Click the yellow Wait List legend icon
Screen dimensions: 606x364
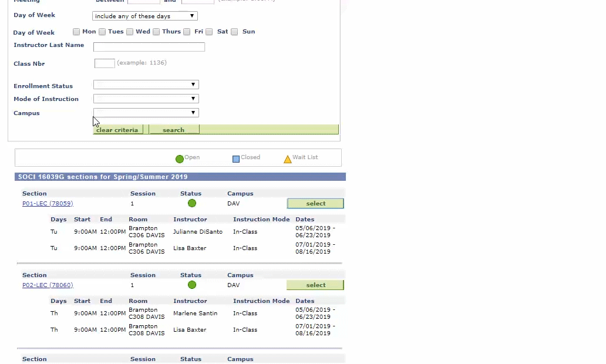pyautogui.click(x=288, y=159)
